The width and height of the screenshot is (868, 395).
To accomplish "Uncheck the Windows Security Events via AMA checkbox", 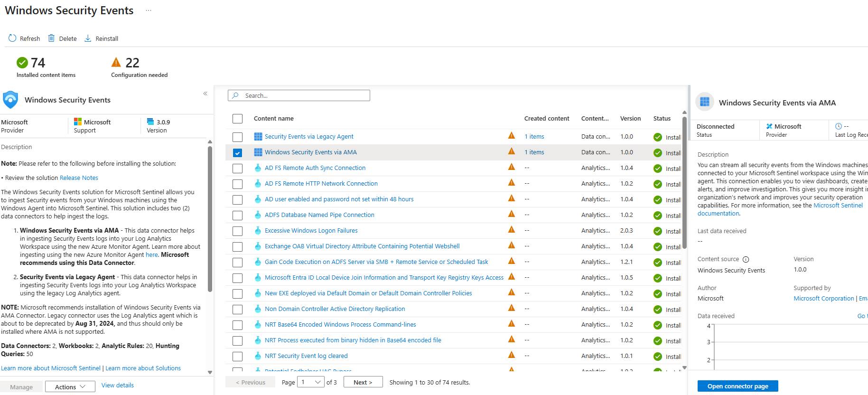I will [x=238, y=152].
